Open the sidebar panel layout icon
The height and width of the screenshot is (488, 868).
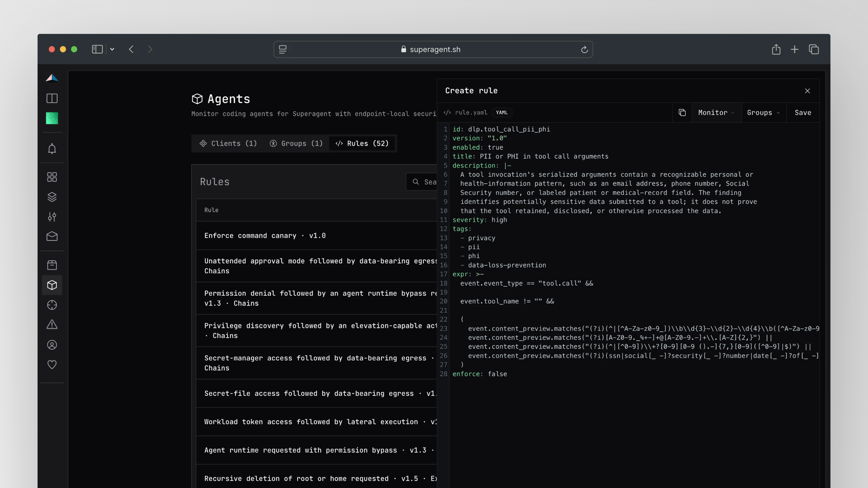click(x=52, y=98)
